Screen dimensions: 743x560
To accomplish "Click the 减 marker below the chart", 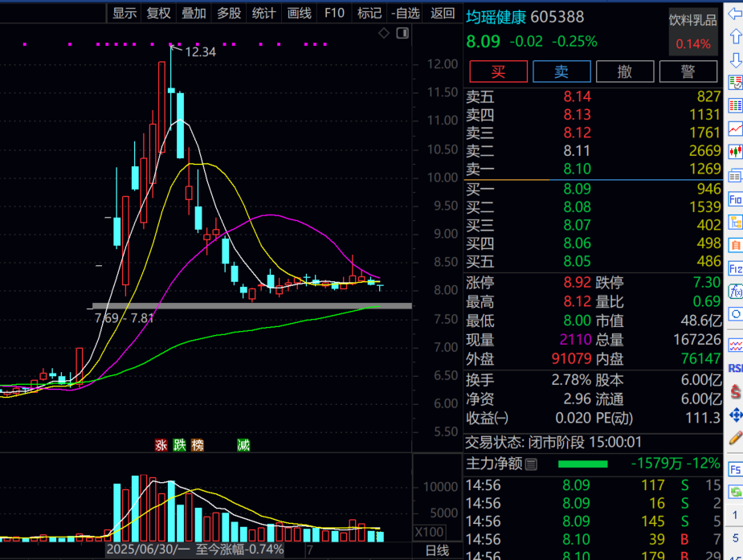I will (x=243, y=445).
